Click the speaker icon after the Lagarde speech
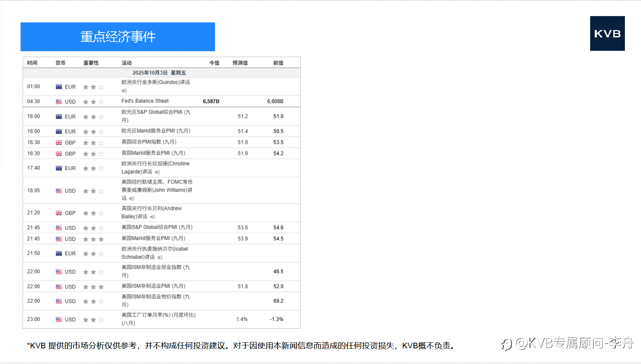This screenshot has width=641, height=364. pos(157,172)
